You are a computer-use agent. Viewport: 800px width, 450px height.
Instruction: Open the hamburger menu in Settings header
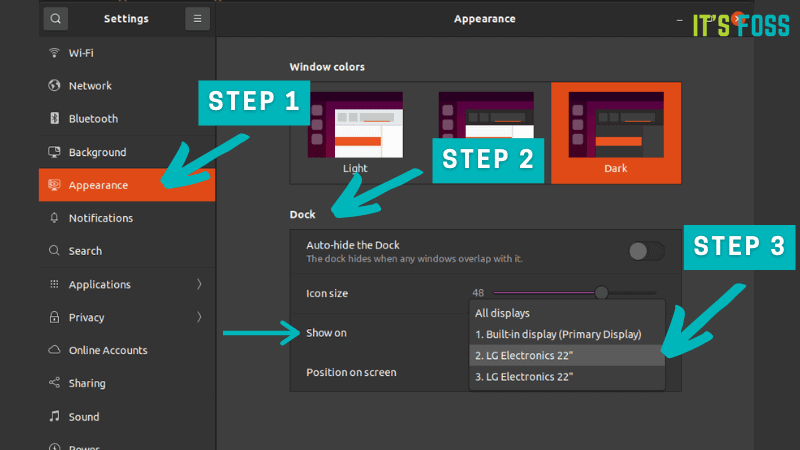197,18
